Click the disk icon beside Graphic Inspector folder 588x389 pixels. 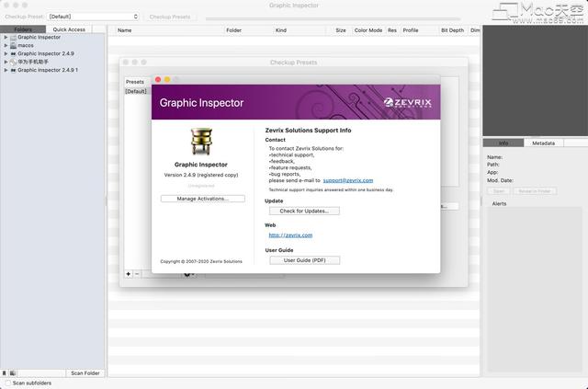click(x=13, y=37)
